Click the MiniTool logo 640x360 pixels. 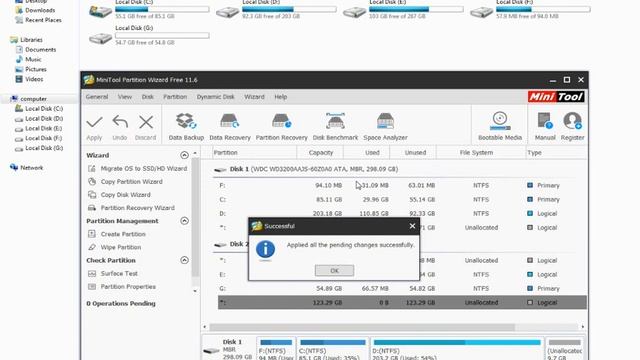click(x=556, y=97)
